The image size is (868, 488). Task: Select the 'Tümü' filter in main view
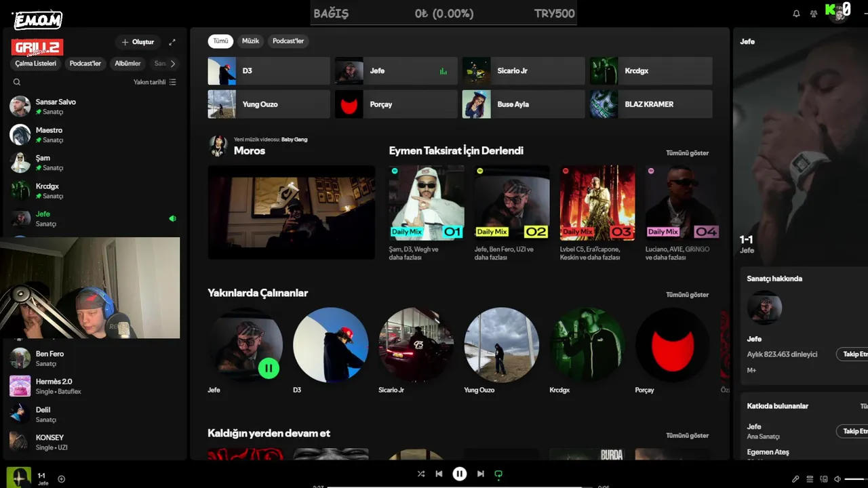point(220,41)
